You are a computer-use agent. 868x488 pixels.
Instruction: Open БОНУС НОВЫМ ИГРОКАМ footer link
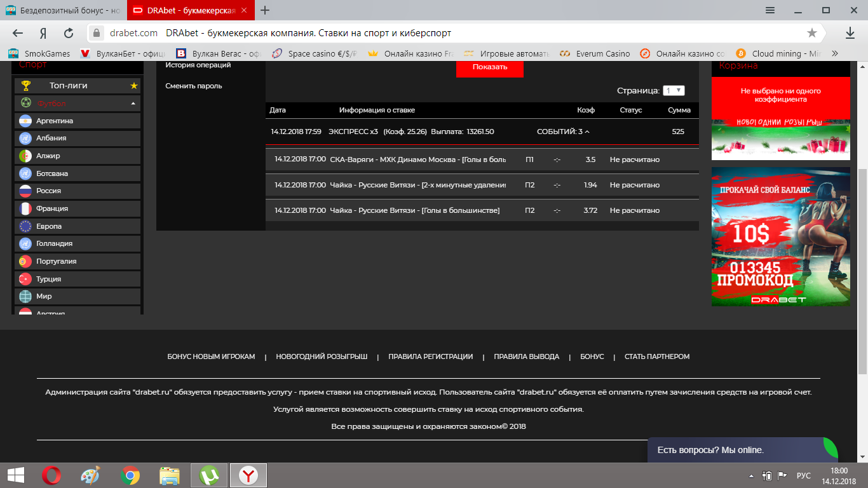pos(211,356)
